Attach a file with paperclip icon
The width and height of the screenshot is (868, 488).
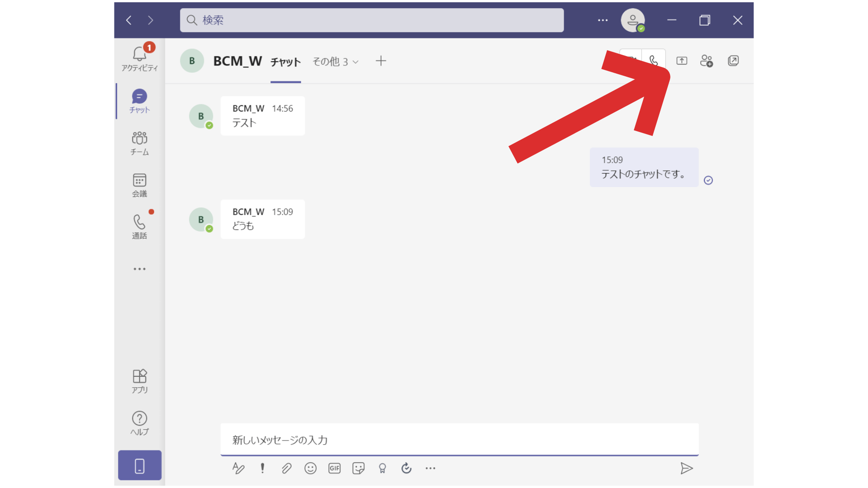287,469
